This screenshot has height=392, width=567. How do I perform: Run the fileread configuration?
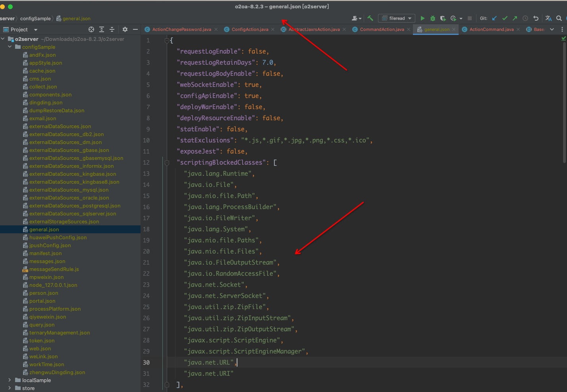tap(422, 18)
